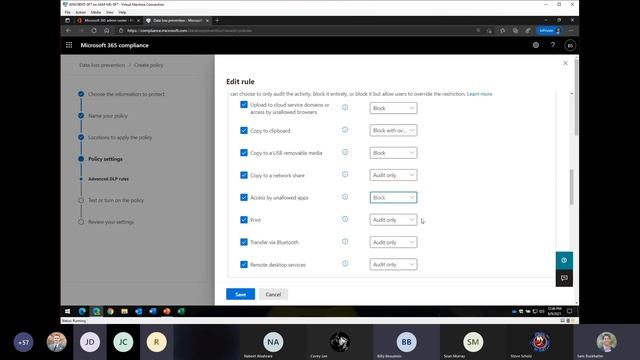This screenshot has height=360, width=640.
Task: Open a new browser tab
Action: 217,20
